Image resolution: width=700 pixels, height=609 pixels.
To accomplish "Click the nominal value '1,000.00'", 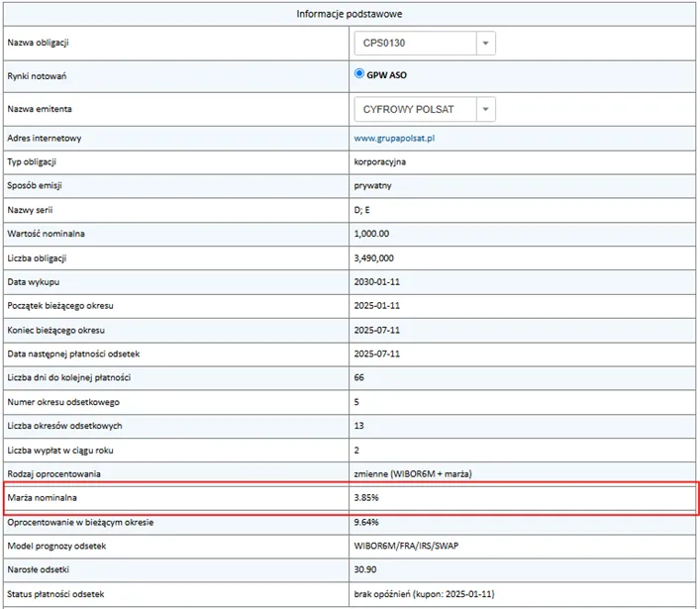I will pyautogui.click(x=371, y=234).
